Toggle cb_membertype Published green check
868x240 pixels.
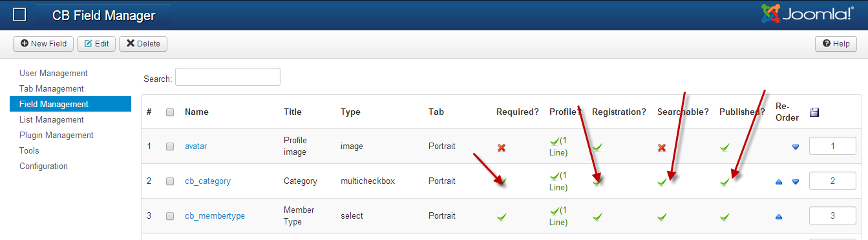(725, 217)
